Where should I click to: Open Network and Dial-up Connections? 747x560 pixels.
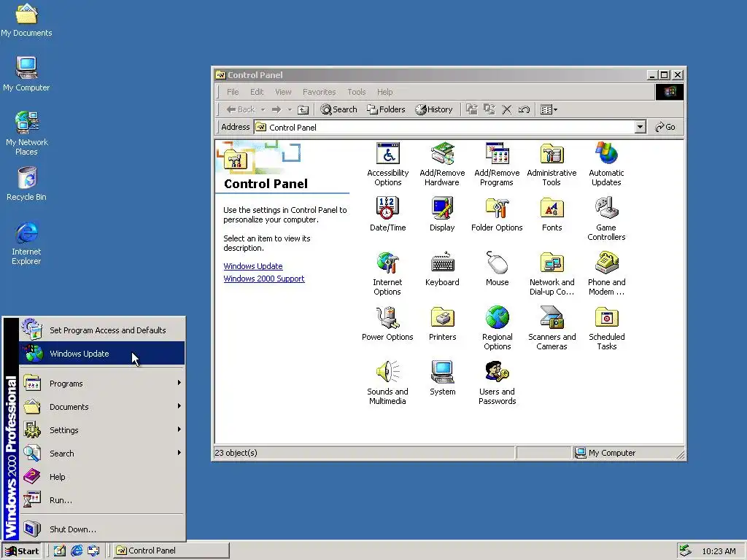[x=551, y=274]
